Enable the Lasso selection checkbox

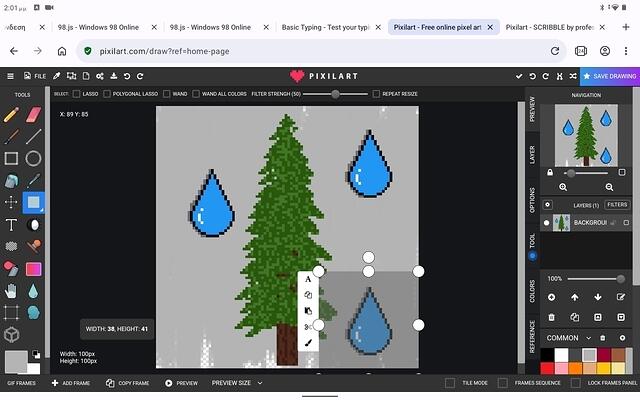(78, 94)
